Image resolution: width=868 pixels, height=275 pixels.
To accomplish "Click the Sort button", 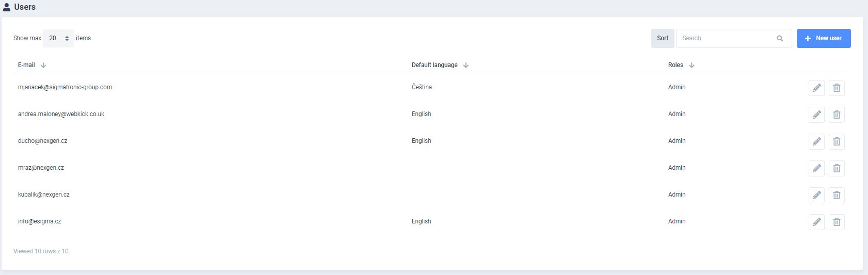I will pos(663,38).
